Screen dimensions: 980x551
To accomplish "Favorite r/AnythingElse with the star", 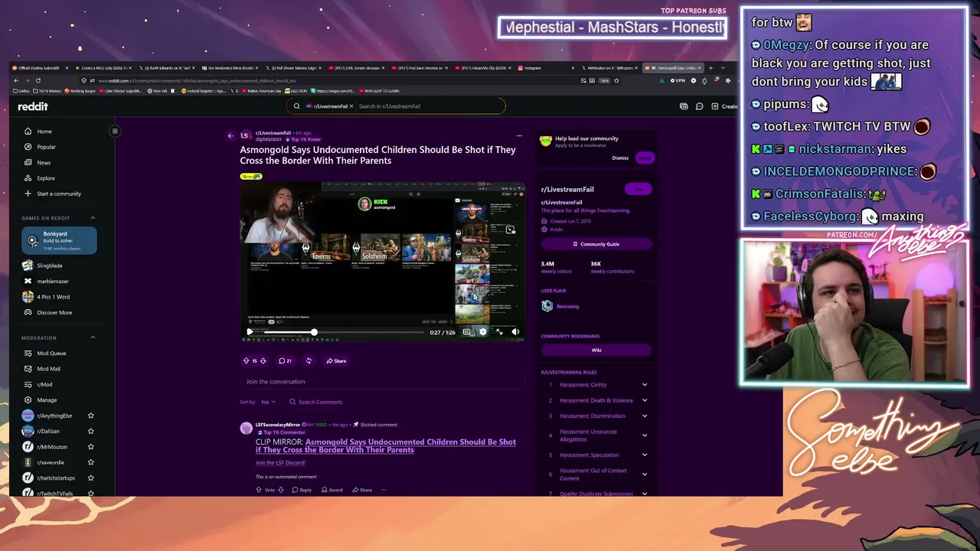I will click(x=90, y=416).
